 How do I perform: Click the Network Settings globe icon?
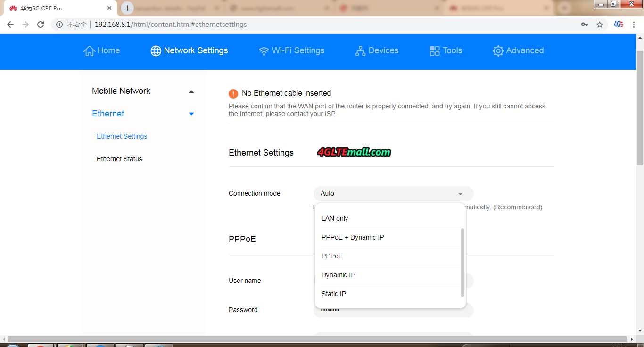pyautogui.click(x=156, y=51)
